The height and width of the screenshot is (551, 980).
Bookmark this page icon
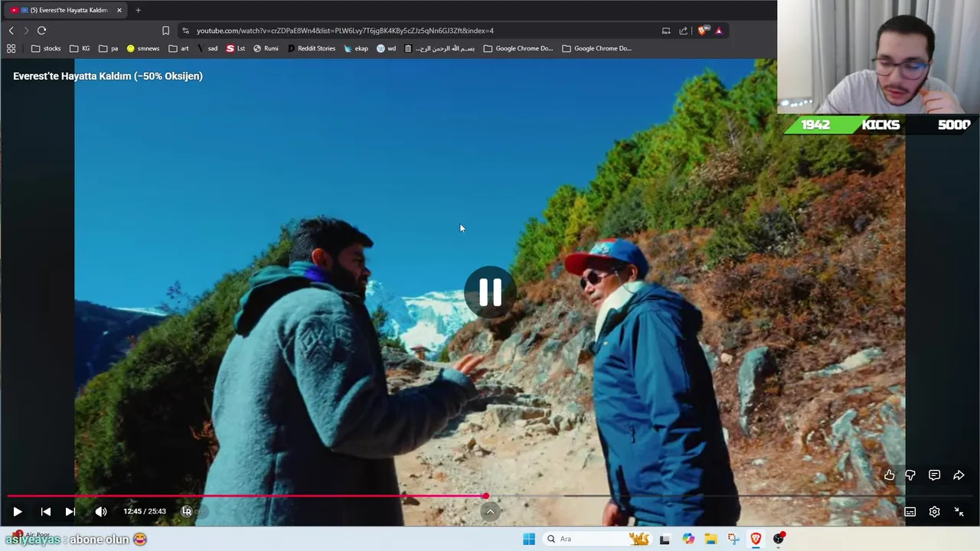pos(165,31)
